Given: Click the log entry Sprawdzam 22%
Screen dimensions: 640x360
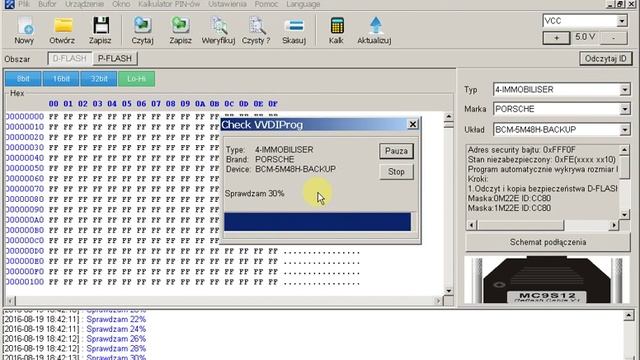Looking at the screenshot, I should coord(116,319).
